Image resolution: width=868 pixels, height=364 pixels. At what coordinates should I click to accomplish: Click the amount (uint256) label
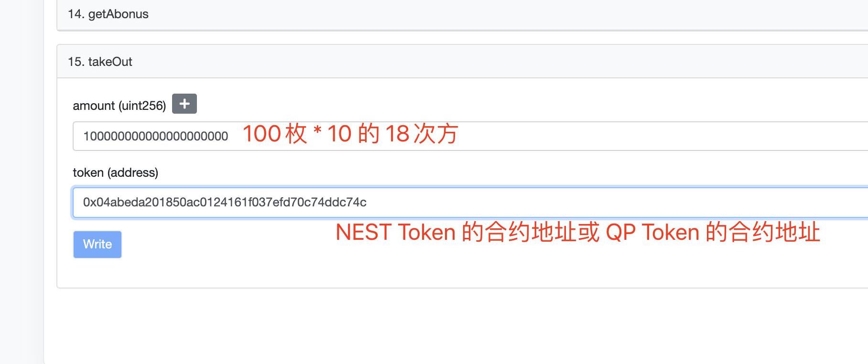coord(119,106)
